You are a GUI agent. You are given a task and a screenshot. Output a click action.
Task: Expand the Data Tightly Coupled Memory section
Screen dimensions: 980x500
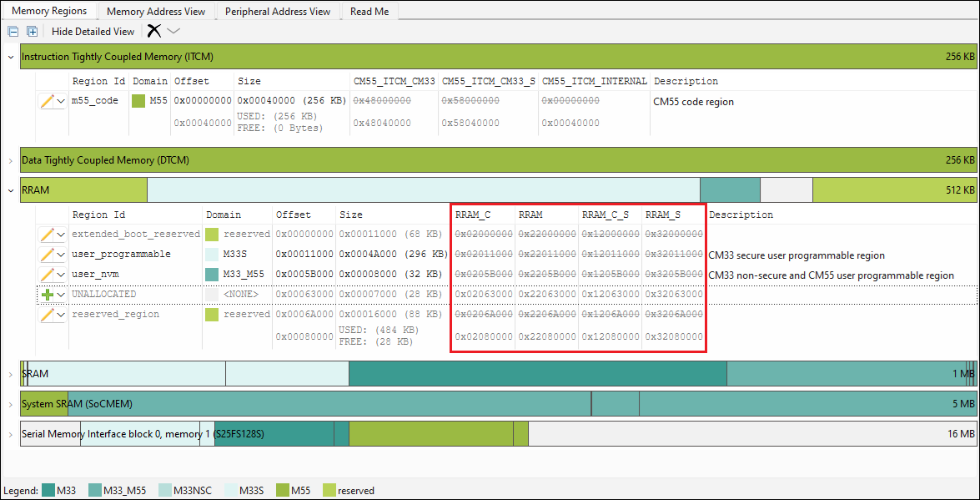tap(10, 160)
